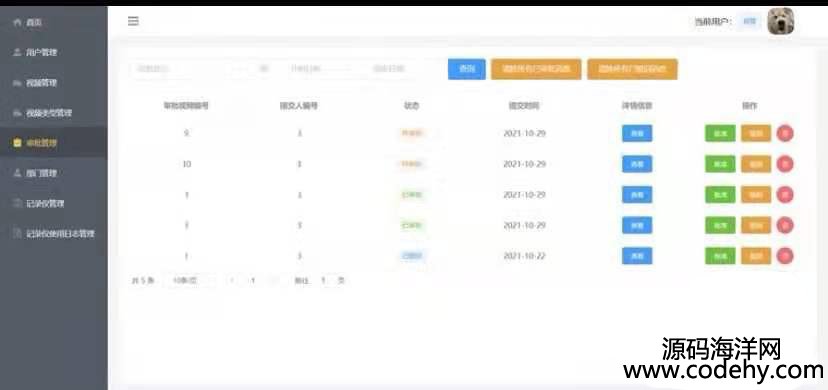Image resolution: width=828 pixels, height=390 pixels.
Task: Click the user avatar picture at top right
Action: [780, 22]
